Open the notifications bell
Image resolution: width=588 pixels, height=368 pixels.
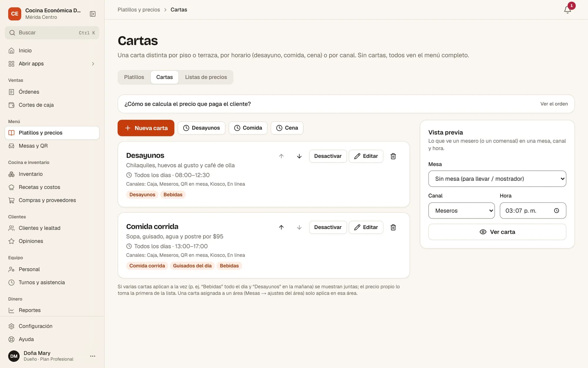pos(567,10)
